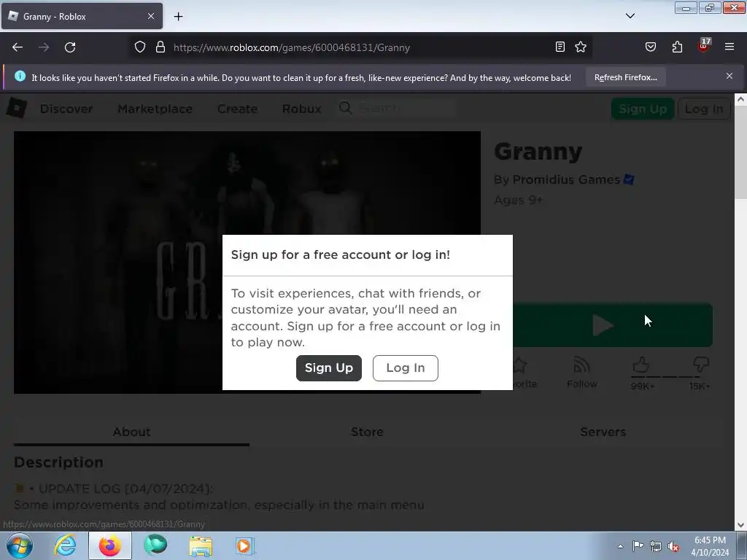Image resolution: width=747 pixels, height=560 pixels.
Task: Open the Discover menu item
Action: 66,109
